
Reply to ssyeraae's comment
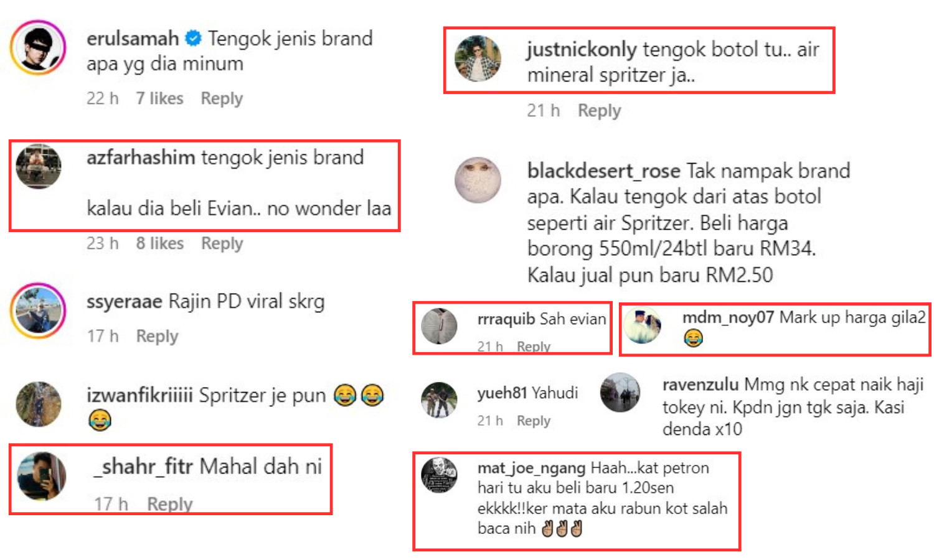coord(157,336)
